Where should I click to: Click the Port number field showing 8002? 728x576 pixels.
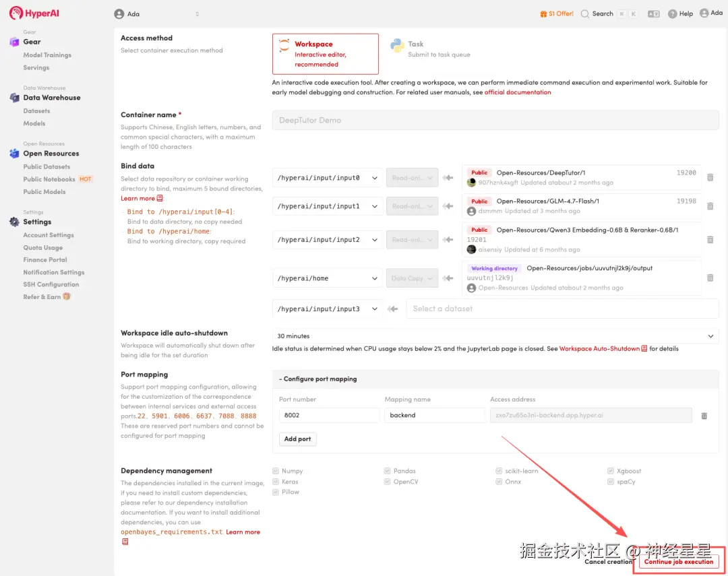(x=329, y=415)
